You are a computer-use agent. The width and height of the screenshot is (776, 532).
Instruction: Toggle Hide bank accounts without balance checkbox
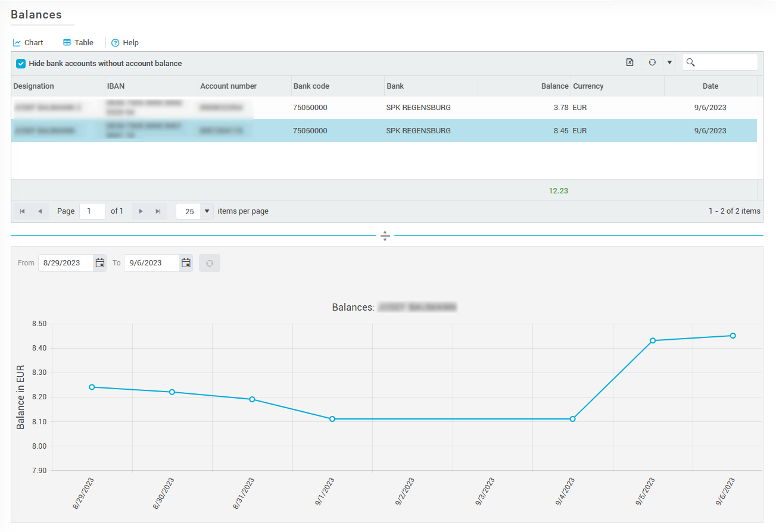21,64
